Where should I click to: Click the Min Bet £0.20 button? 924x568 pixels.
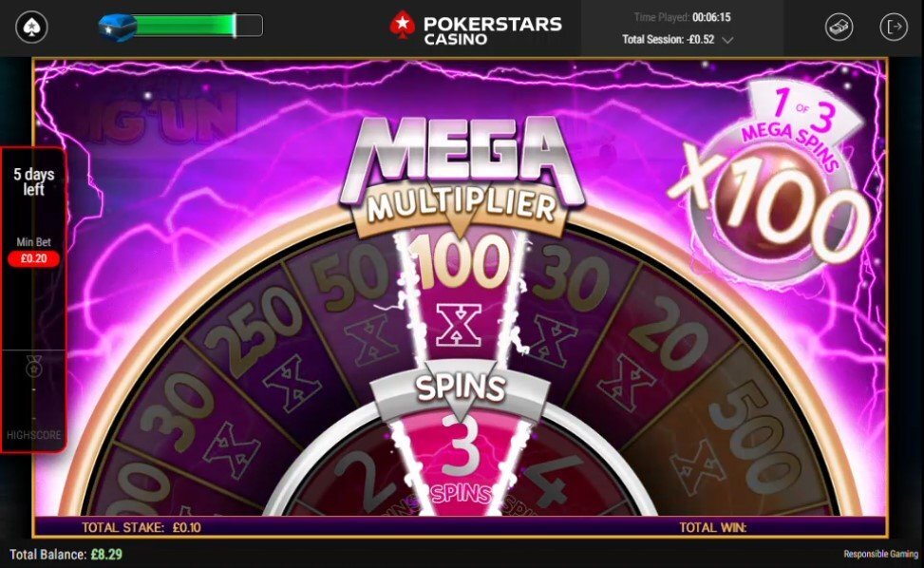[x=33, y=258]
